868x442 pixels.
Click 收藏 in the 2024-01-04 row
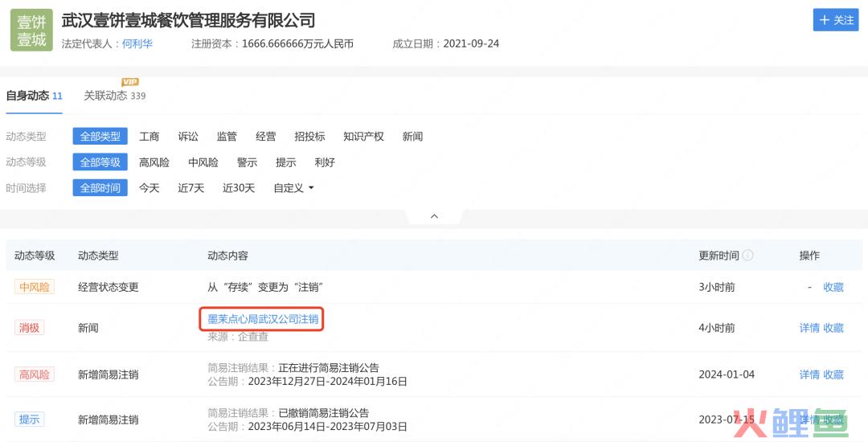833,374
